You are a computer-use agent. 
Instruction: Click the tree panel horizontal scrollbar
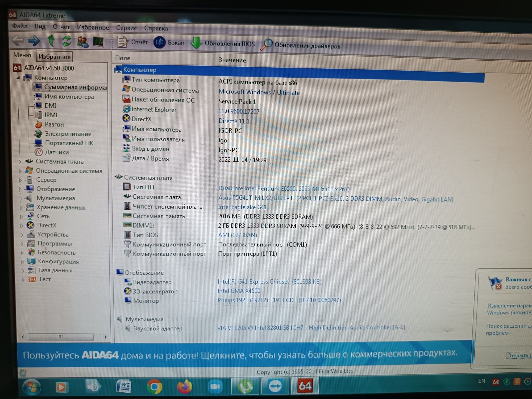(64, 337)
